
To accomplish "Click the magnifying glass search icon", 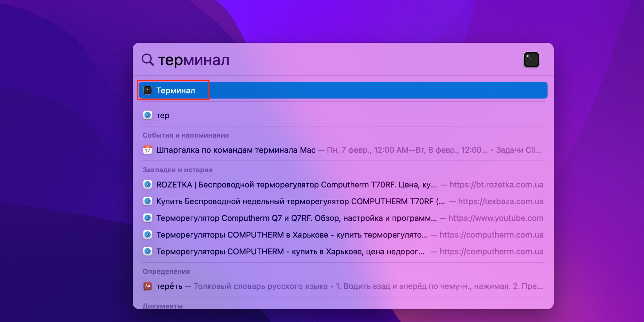I will pyautogui.click(x=147, y=60).
